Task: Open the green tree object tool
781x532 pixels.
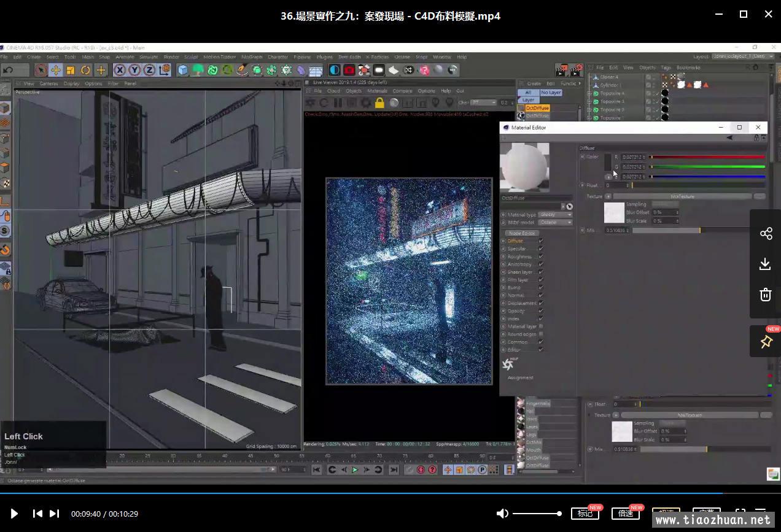Action: (x=198, y=70)
